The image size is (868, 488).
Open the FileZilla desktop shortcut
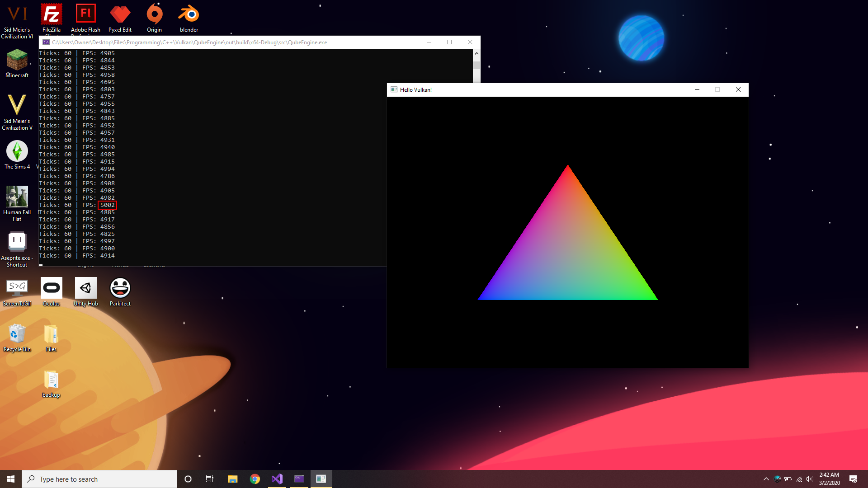(52, 16)
